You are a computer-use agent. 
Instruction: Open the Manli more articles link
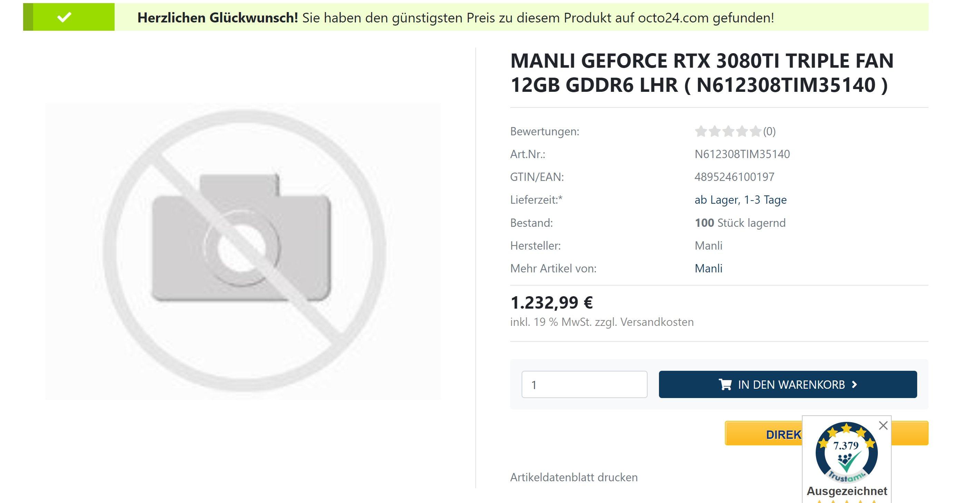point(708,268)
